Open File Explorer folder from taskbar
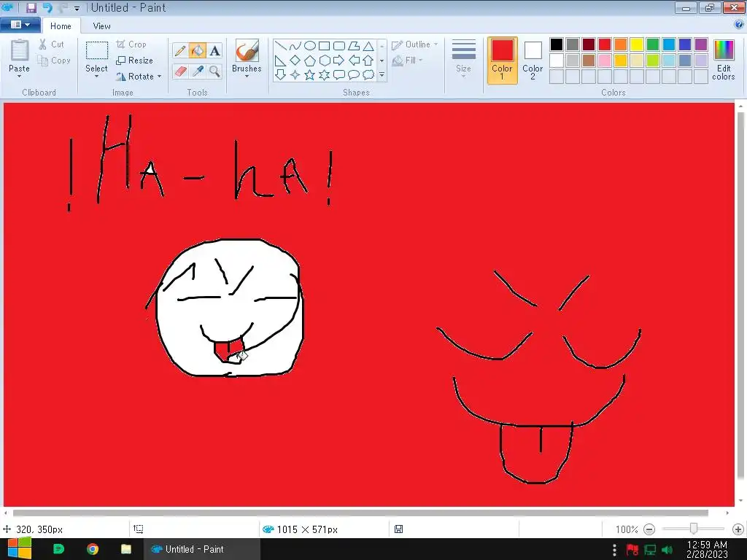Image resolution: width=747 pixels, height=560 pixels. coord(126,549)
